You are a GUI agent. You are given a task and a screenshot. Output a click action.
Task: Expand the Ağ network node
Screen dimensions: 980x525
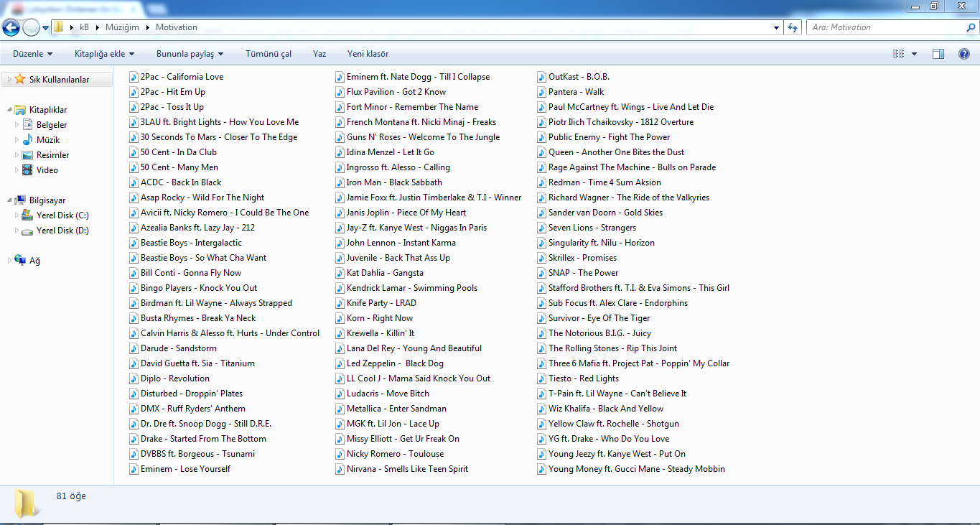[9, 261]
